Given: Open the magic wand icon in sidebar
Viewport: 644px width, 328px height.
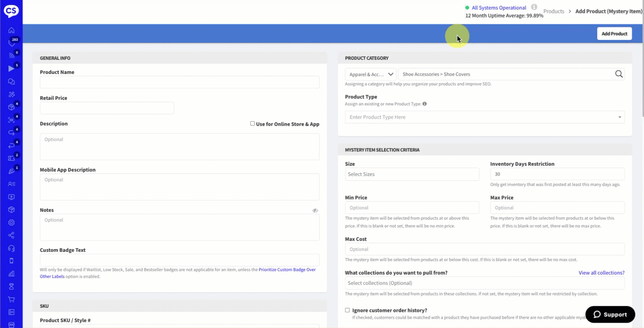Looking at the screenshot, I should coord(11,94).
